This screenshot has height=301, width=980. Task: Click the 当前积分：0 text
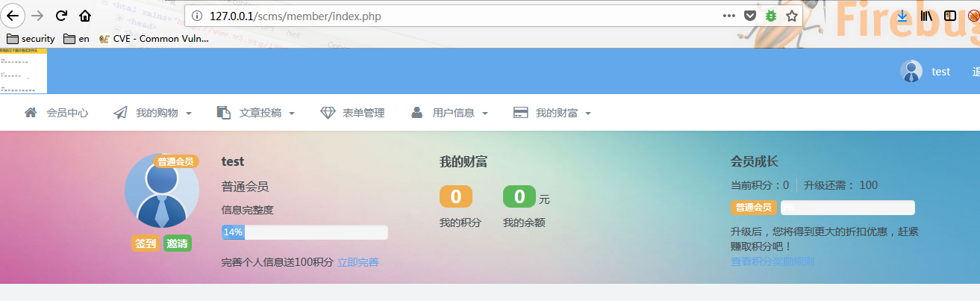click(760, 185)
